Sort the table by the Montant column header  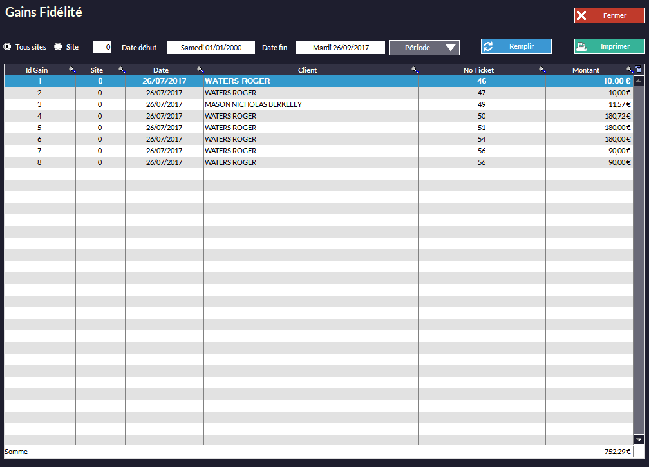pyautogui.click(x=585, y=70)
